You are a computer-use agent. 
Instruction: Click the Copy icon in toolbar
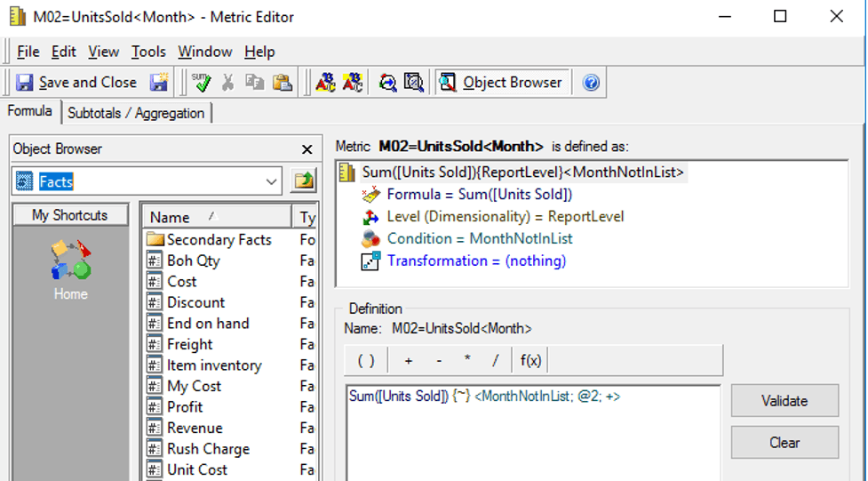[255, 83]
